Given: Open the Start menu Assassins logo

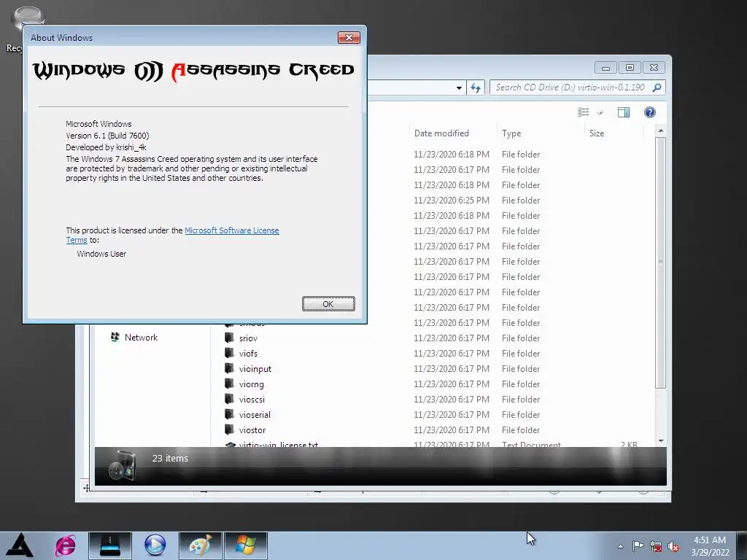Looking at the screenshot, I should tap(19, 545).
